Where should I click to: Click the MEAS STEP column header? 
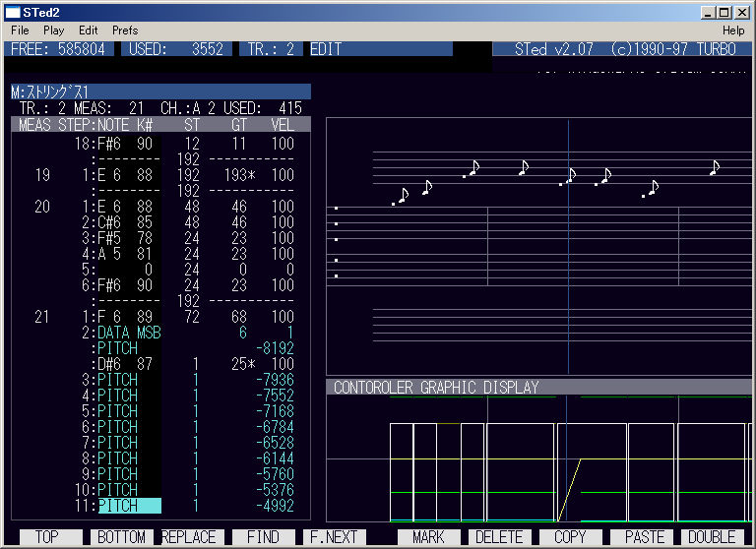pyautogui.click(x=57, y=125)
